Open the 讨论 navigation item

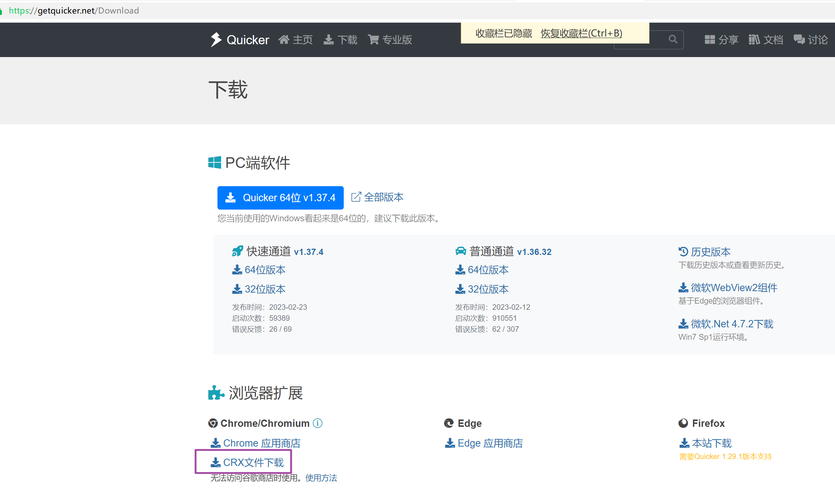click(810, 40)
